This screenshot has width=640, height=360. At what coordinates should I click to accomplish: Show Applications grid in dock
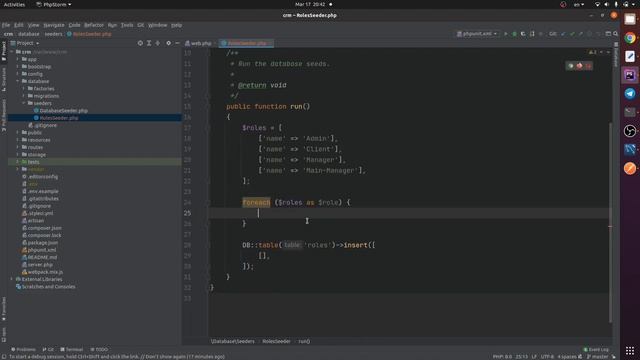pos(630,350)
